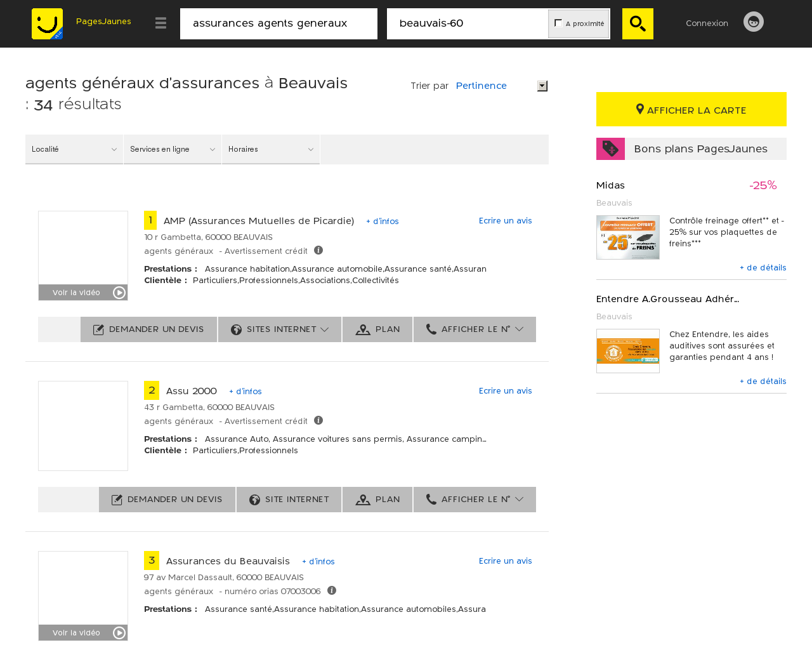Toggle the A proximité checkbox

click(x=558, y=23)
